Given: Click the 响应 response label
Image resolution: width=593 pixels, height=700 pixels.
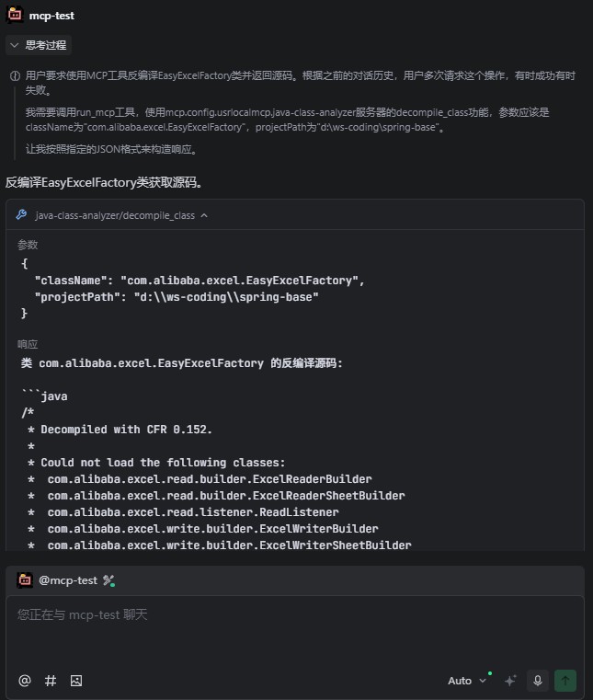Looking at the screenshot, I should click(28, 344).
